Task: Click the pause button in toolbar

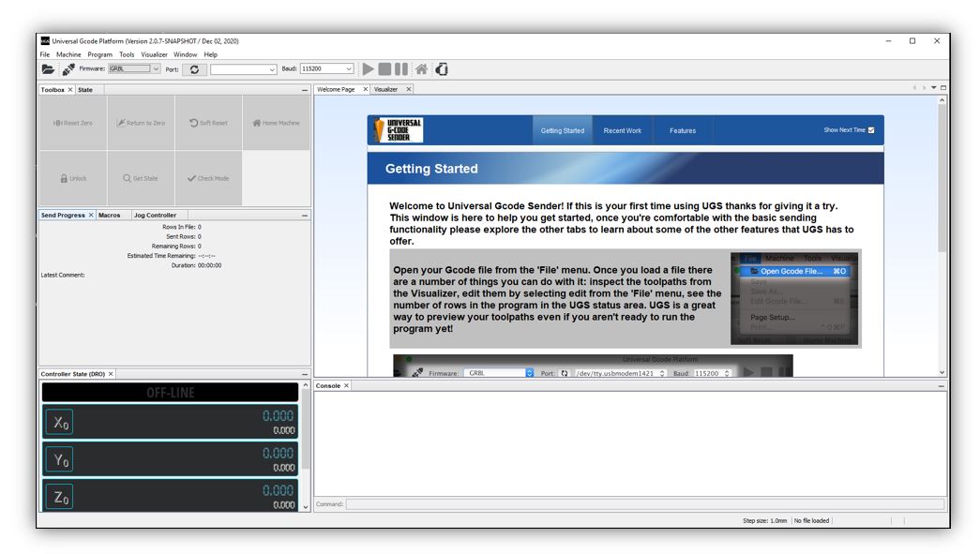Action: click(x=401, y=69)
